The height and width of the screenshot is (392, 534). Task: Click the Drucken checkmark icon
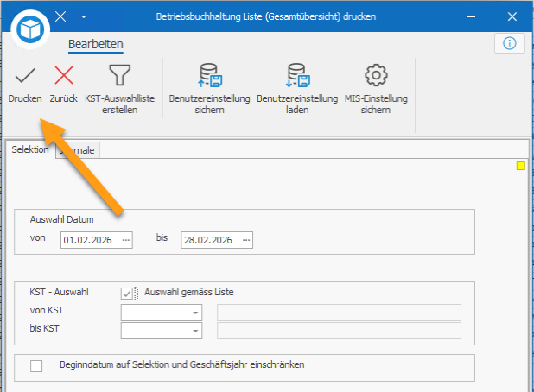(x=25, y=77)
